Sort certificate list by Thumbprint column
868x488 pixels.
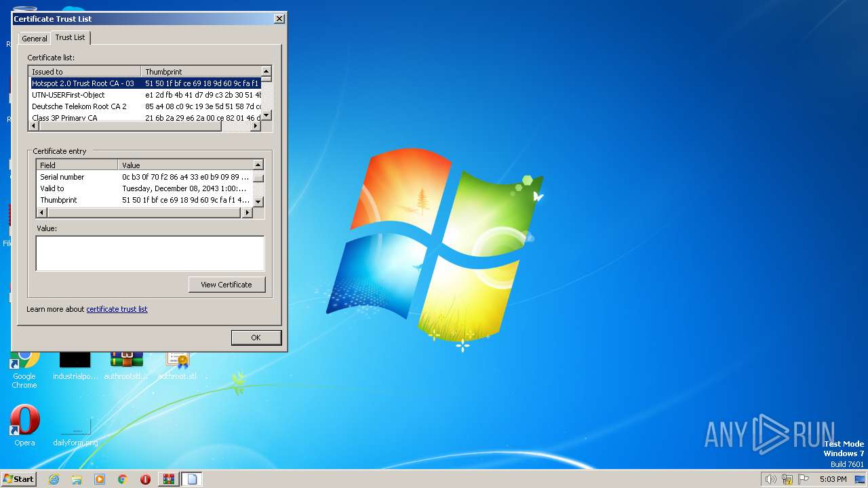(201, 71)
